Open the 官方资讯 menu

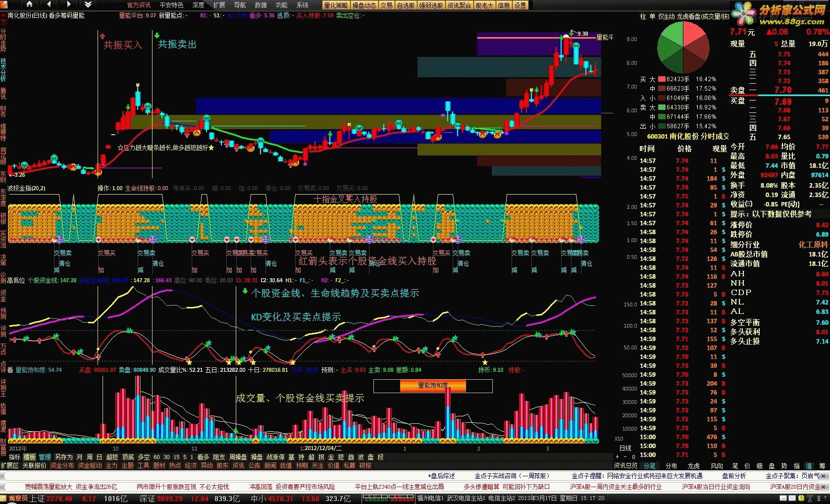[x=139, y=5]
